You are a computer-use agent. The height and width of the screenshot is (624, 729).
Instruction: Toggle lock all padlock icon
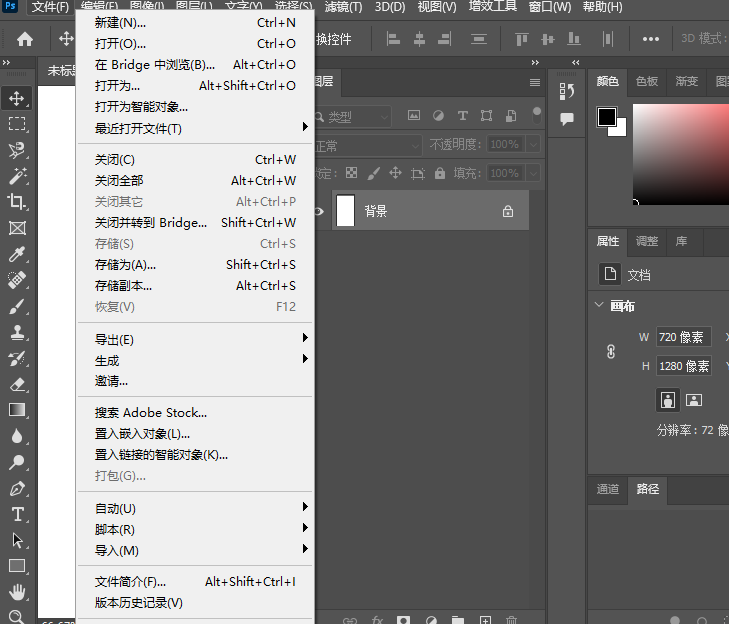click(x=439, y=173)
